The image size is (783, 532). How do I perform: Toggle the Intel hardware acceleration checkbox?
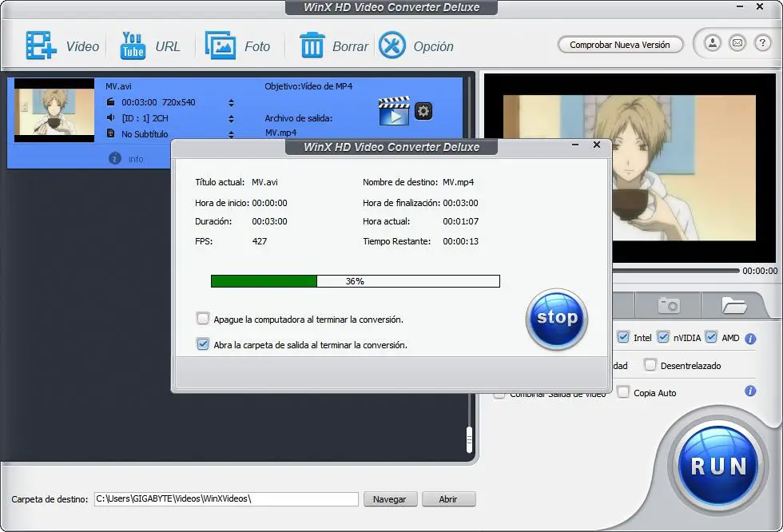[623, 337]
